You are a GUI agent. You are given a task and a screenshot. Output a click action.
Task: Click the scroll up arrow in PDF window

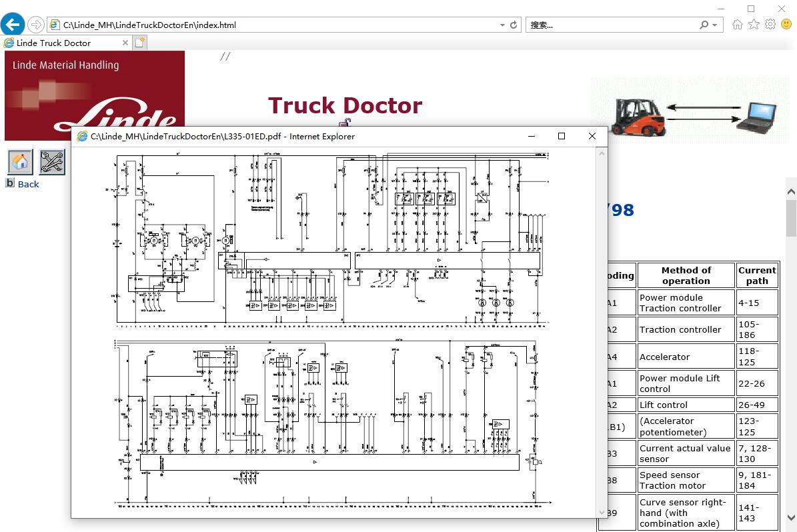click(602, 153)
